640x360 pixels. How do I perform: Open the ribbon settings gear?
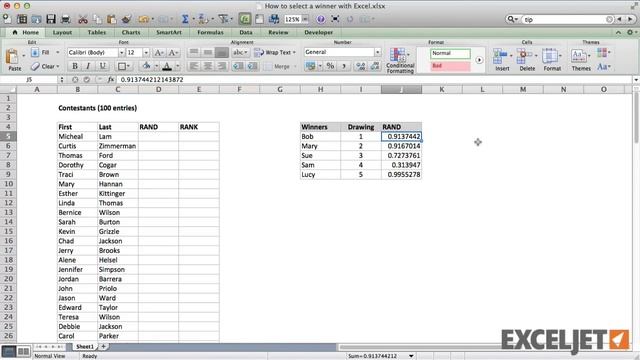[x=630, y=32]
